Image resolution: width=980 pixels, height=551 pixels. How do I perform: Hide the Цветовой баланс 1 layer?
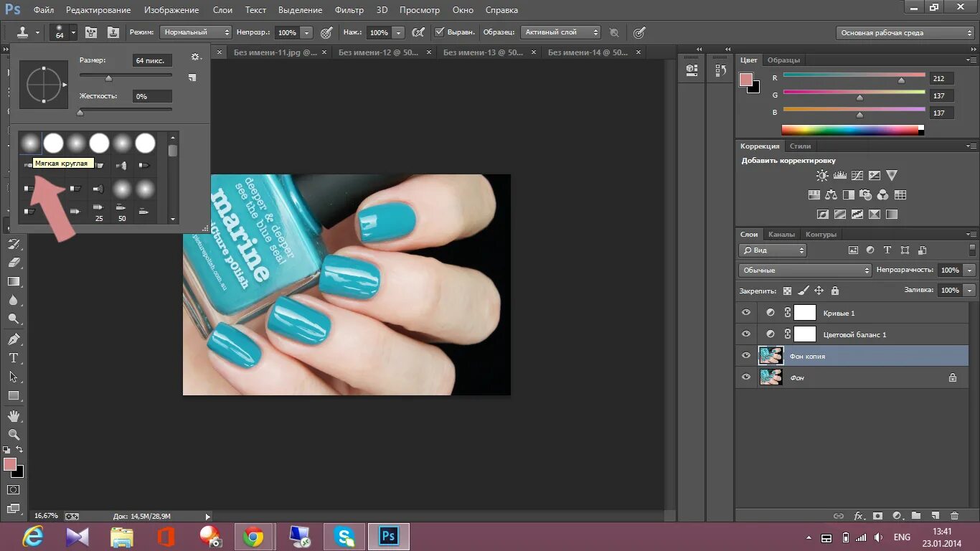[746, 334]
